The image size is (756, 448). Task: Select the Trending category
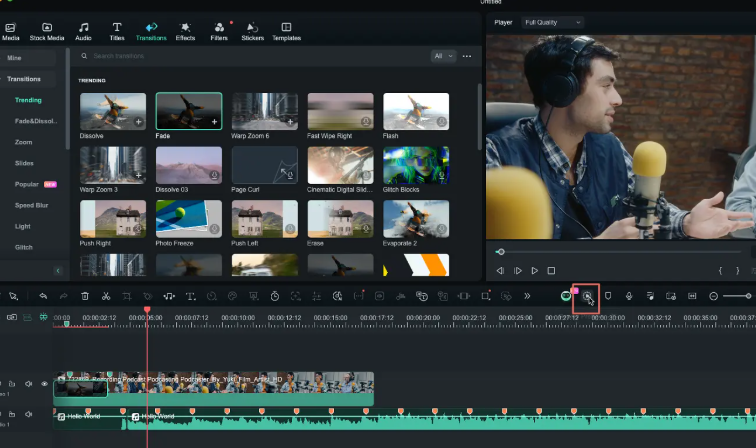click(x=28, y=100)
